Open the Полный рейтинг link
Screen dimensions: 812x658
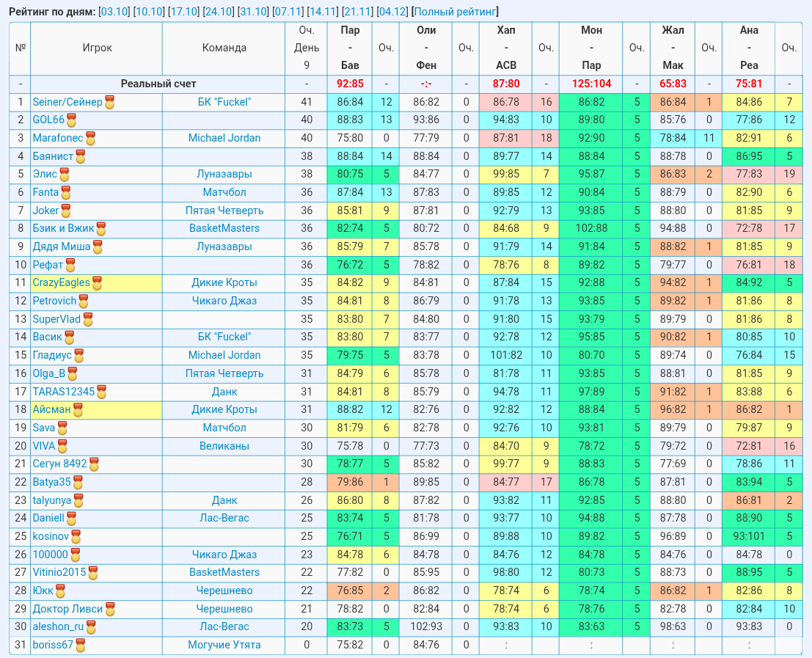(456, 12)
